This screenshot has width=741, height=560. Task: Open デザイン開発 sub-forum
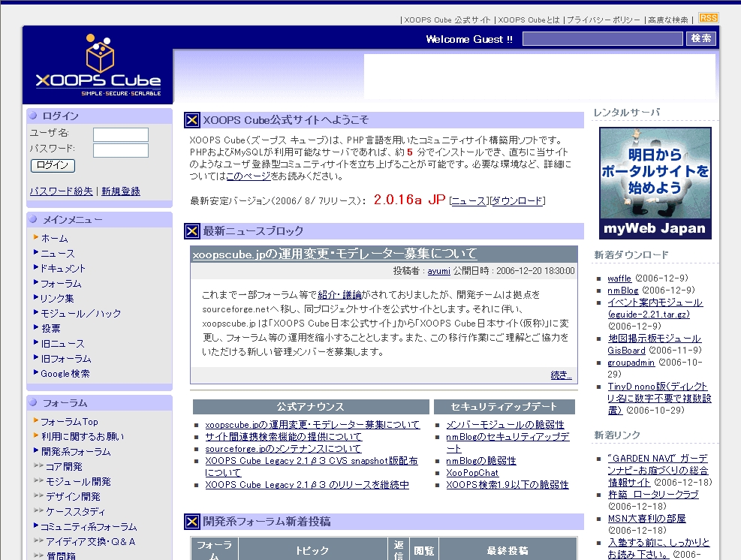(73, 497)
